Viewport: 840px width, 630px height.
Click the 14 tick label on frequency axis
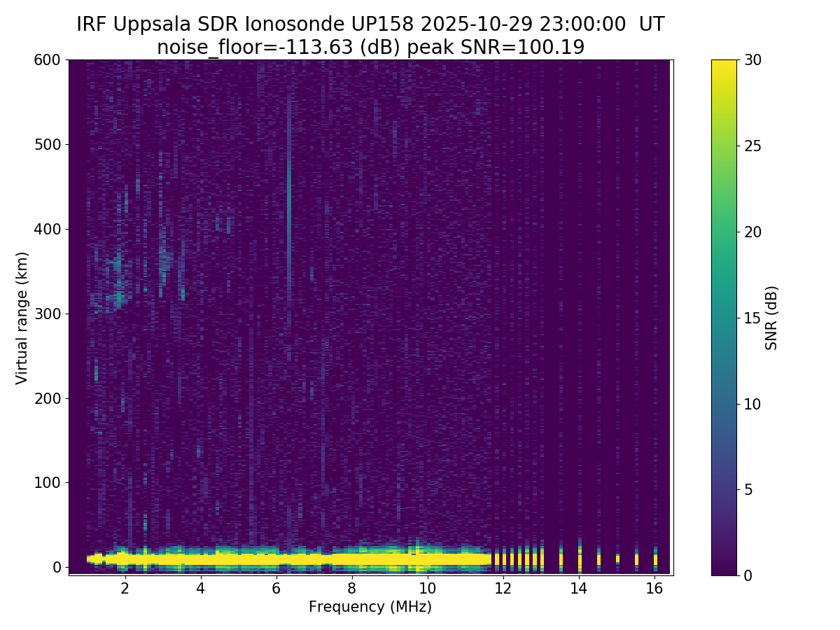tap(579, 588)
